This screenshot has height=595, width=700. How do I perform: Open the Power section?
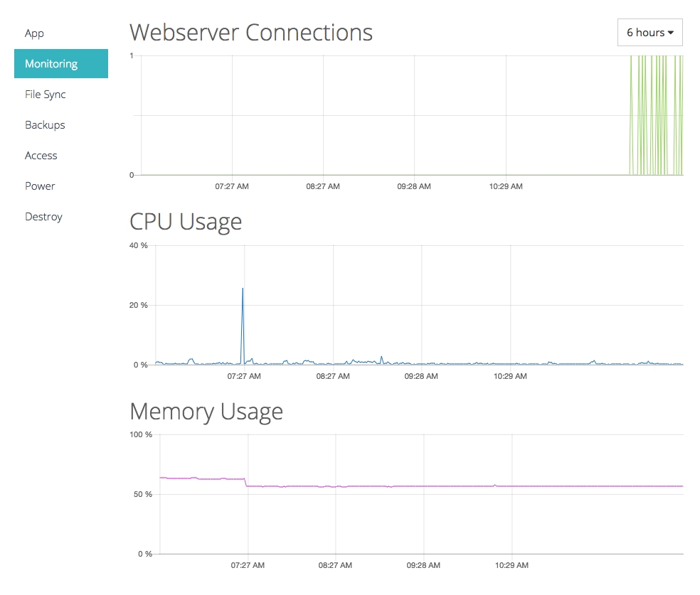click(40, 186)
